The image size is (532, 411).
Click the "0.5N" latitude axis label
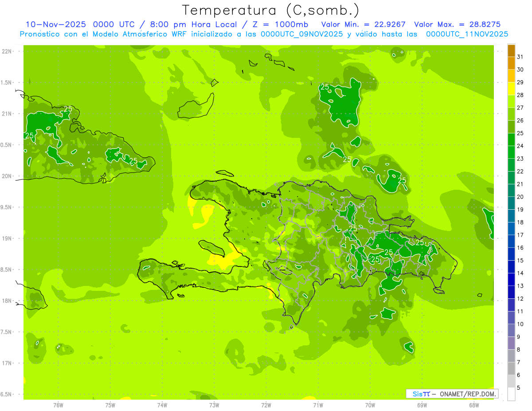[x=7, y=145]
